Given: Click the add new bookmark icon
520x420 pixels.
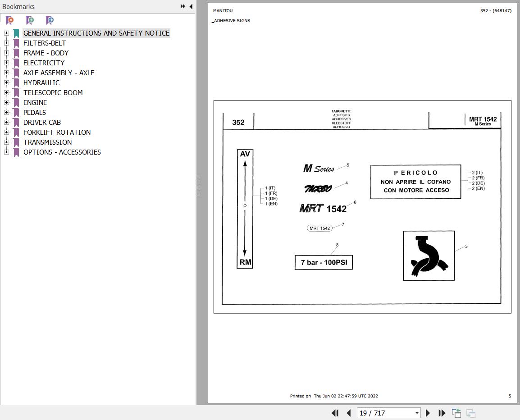Looking at the screenshot, I should pos(30,20).
